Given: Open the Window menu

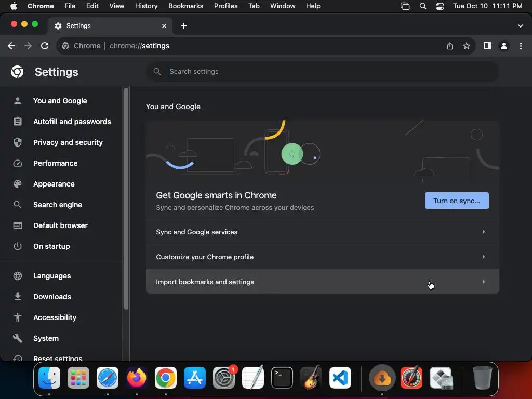Looking at the screenshot, I should (x=283, y=6).
